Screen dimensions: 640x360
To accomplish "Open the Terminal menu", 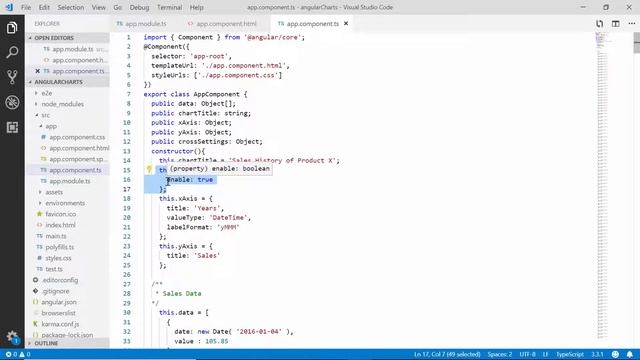I will tap(169, 7).
